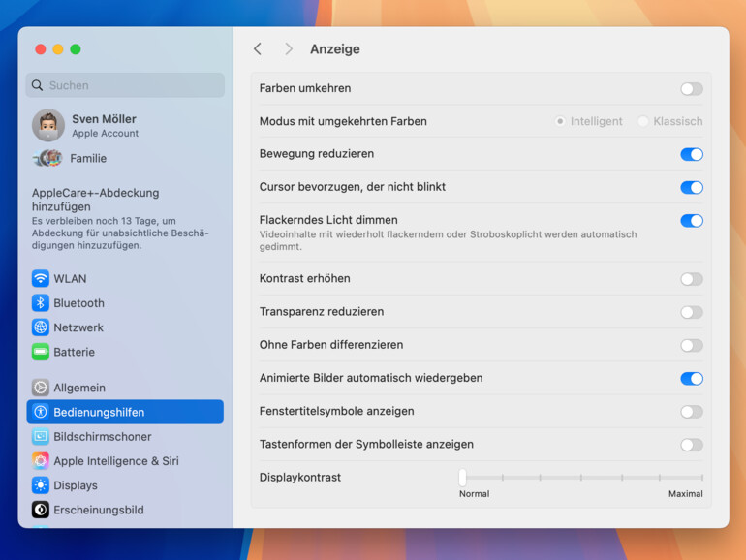Viewport: 746px width, 560px height.
Task: Open Familie sharing settings
Action: (x=125, y=158)
